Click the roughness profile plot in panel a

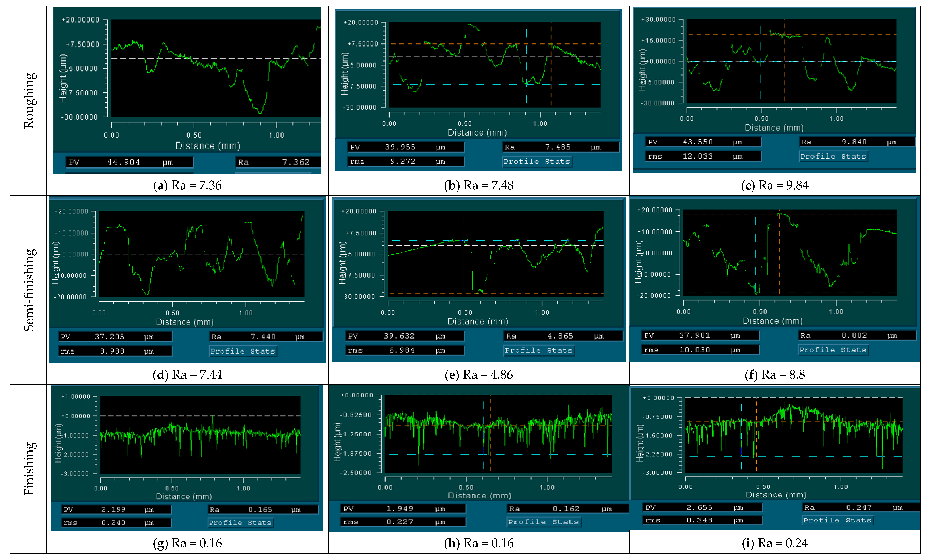coord(215,68)
